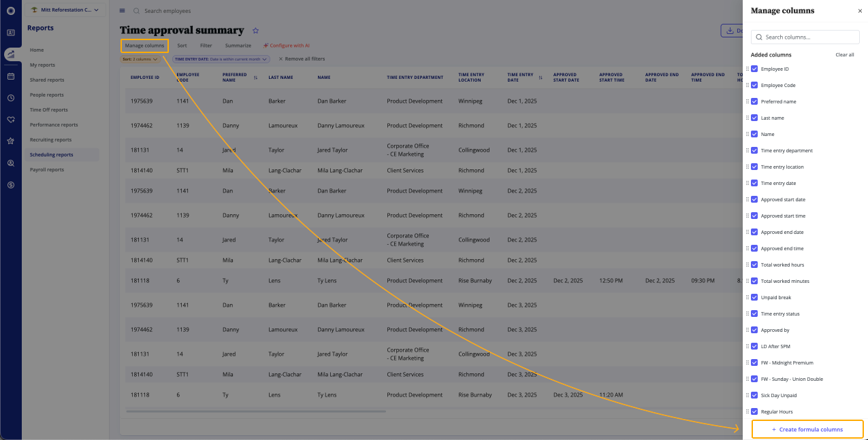
Task: Toggle the hamburger menu icon
Action: click(122, 11)
